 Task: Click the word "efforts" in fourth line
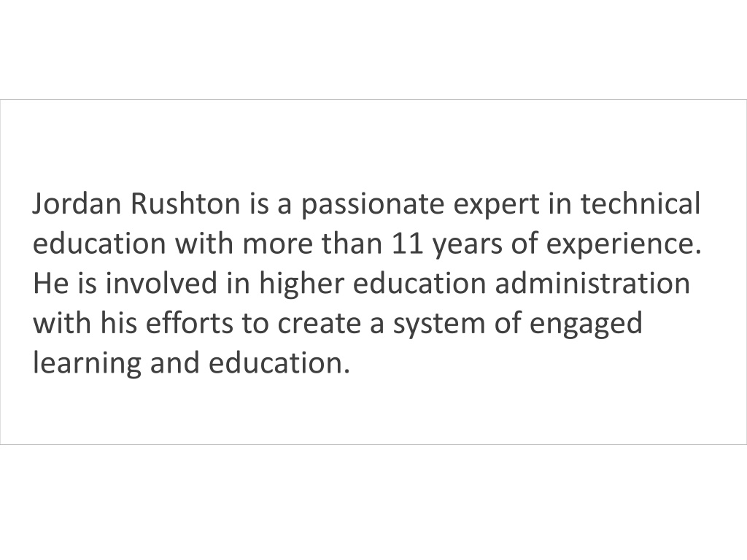189,323
